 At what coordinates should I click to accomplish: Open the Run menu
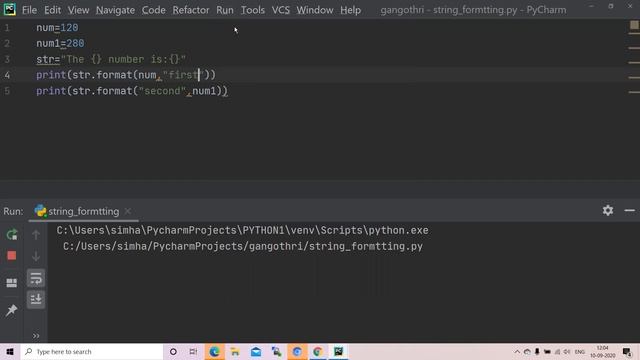[224, 10]
